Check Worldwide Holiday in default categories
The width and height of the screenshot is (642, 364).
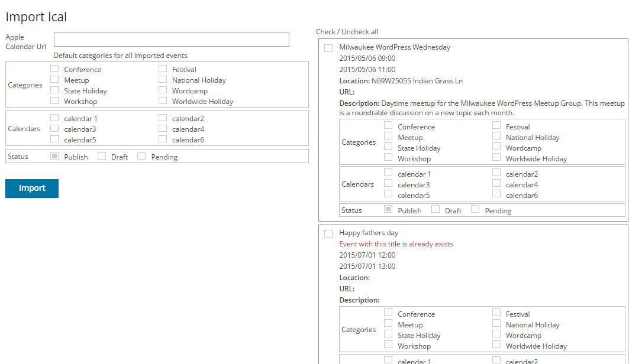tap(163, 100)
